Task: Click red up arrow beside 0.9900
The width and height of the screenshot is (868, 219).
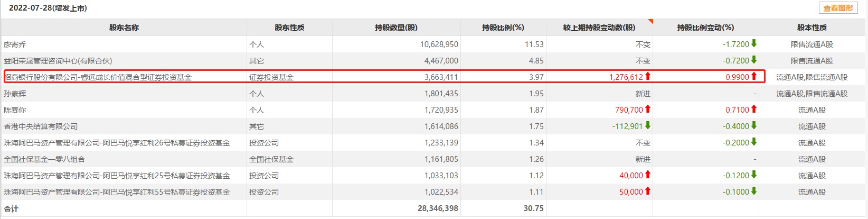Action: coord(754,77)
